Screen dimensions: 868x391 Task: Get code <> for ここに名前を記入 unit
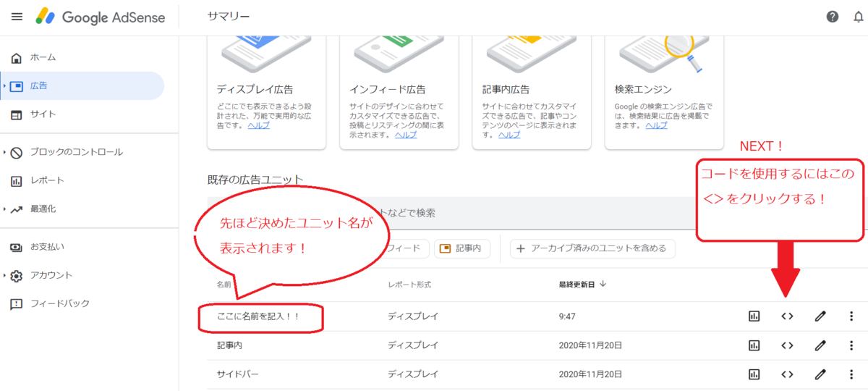(x=787, y=316)
